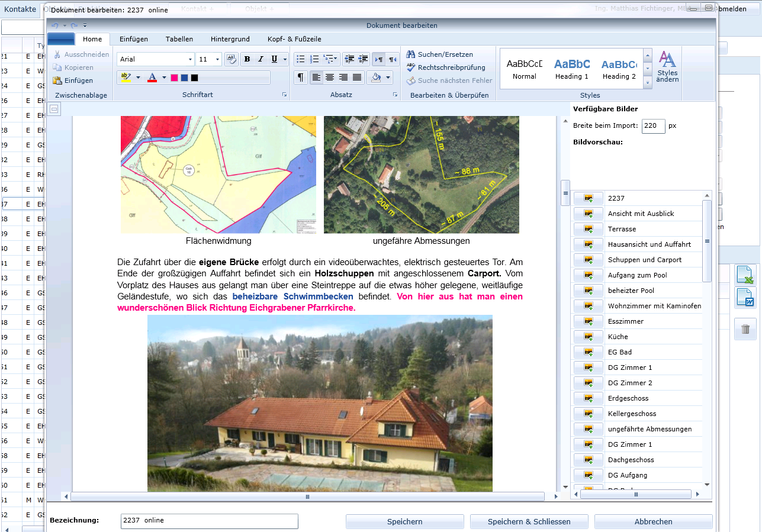Image resolution: width=762 pixels, height=532 pixels.
Task: Insert 'beheizter Pool' image using its icon
Action: (x=589, y=291)
